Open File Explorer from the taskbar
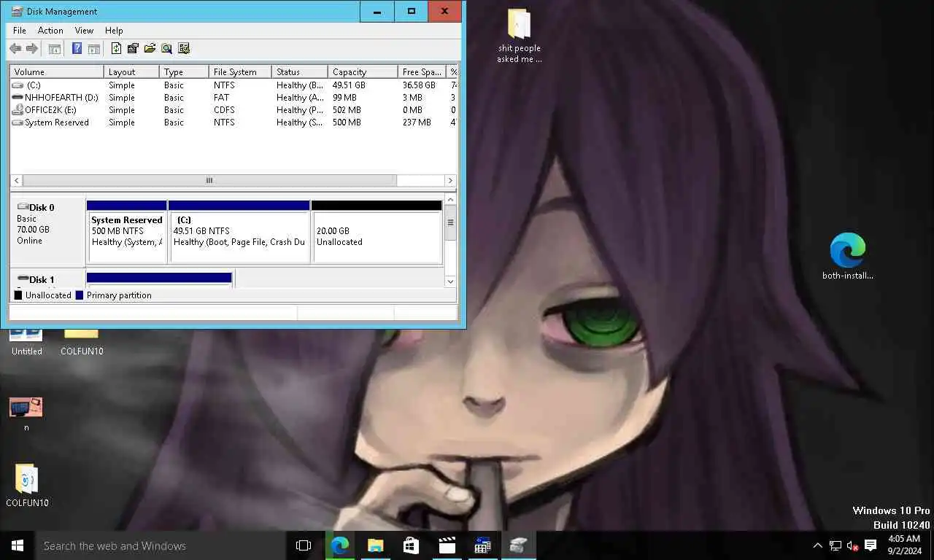The height and width of the screenshot is (560, 934). 376,545
